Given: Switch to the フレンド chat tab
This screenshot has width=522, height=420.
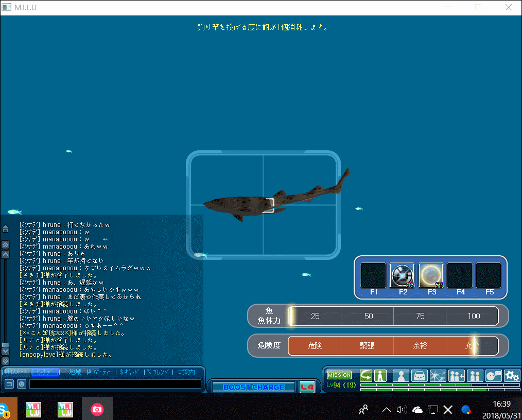Looking at the screenshot, I should click(158, 372).
